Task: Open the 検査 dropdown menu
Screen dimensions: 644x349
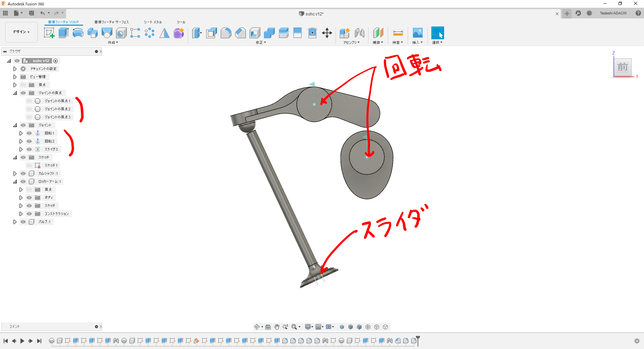Action: [398, 43]
